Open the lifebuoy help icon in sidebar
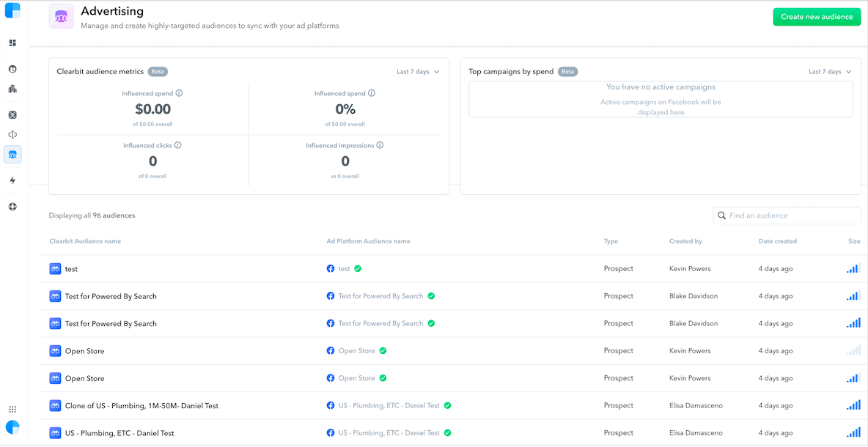Viewport: 868px width, 447px height. click(12, 207)
